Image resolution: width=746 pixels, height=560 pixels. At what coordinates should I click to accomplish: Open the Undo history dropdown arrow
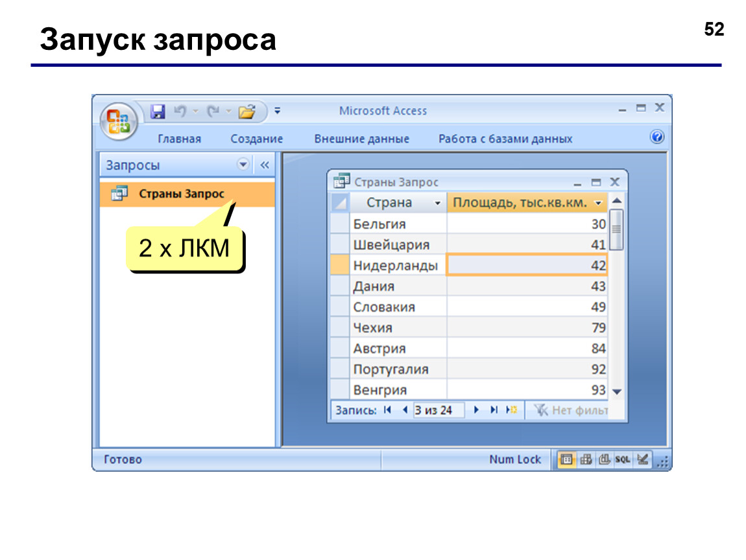pos(195,111)
